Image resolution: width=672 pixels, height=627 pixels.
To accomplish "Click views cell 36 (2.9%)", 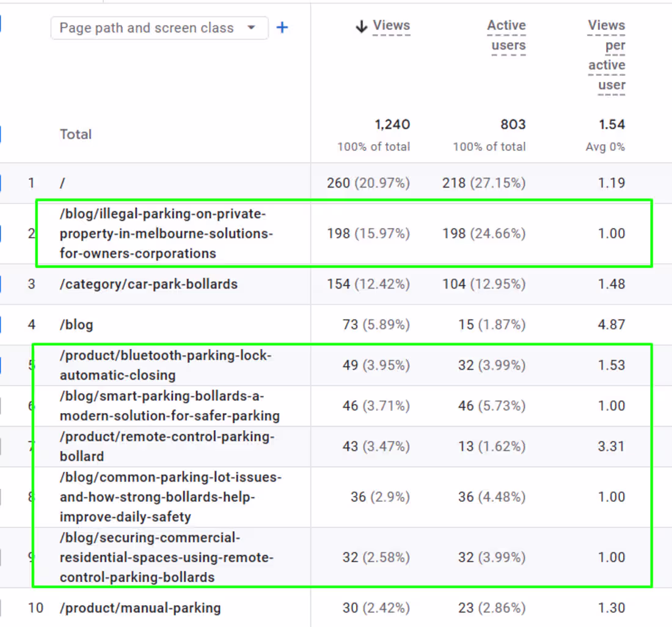I will coord(380,497).
